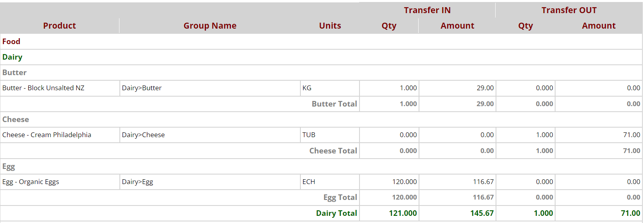Screen dimensions: 644x223
Task: Open the Butter - Block Unsalted NZ product
Action: (x=43, y=88)
